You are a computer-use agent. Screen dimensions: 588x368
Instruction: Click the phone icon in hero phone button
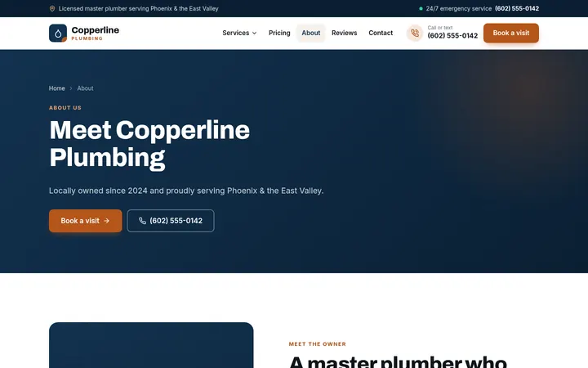click(142, 221)
